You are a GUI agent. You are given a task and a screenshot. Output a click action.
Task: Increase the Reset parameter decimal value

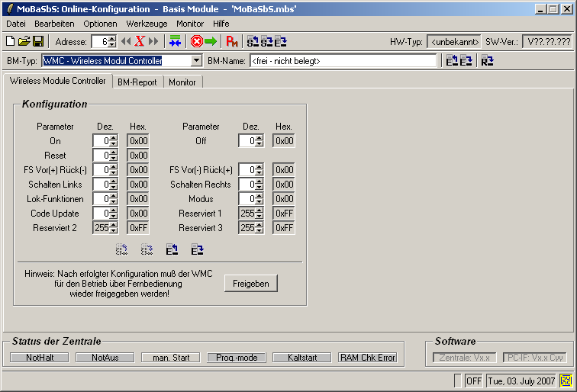pyautogui.click(x=114, y=153)
